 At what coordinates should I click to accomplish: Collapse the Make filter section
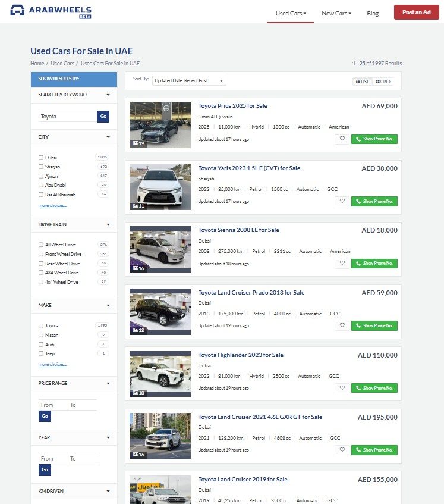(x=74, y=305)
